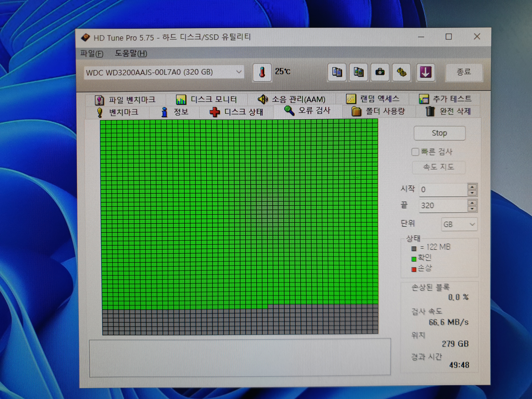Screen dimensions: 532x399
Task: Enable the 빠른 검사 checkbox
Action: point(415,152)
